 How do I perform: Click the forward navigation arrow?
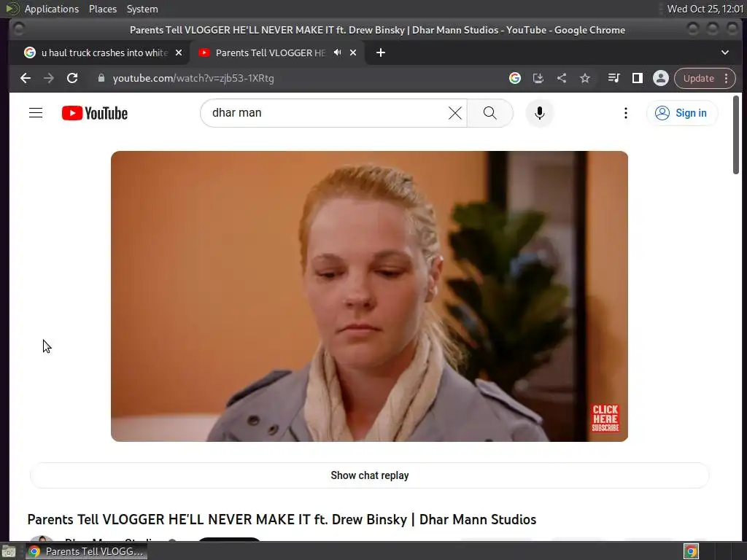pos(49,78)
